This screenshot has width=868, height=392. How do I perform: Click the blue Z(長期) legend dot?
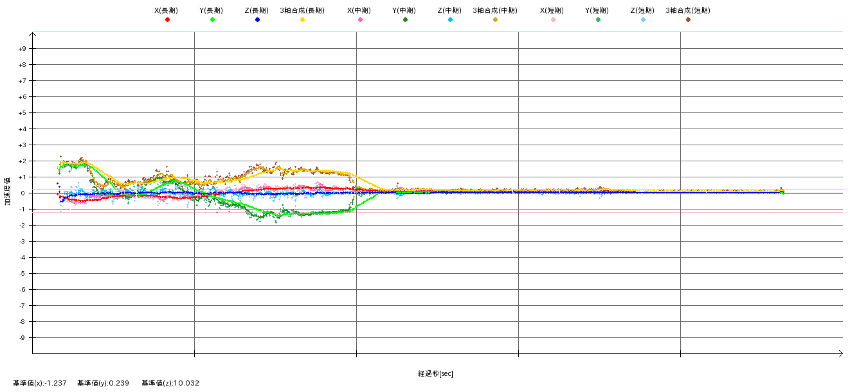(257, 20)
